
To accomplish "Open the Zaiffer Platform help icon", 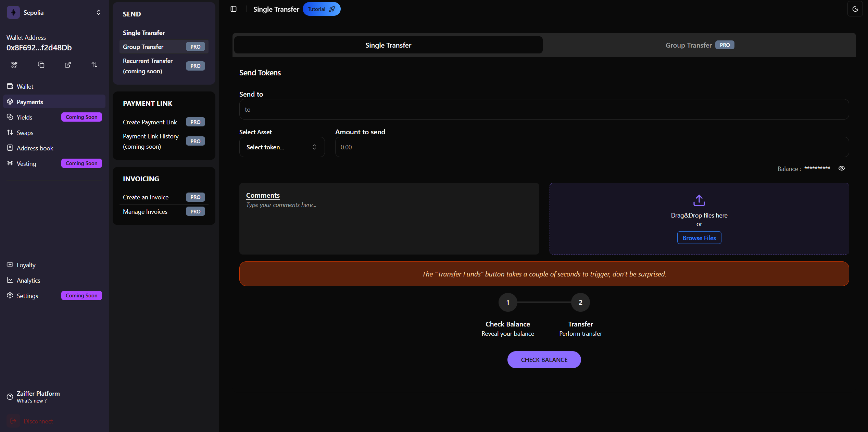I will 10,397.
